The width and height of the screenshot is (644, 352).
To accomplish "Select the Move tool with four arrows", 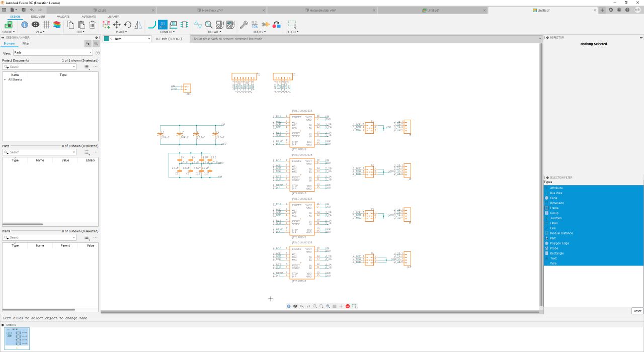I will 117,24.
